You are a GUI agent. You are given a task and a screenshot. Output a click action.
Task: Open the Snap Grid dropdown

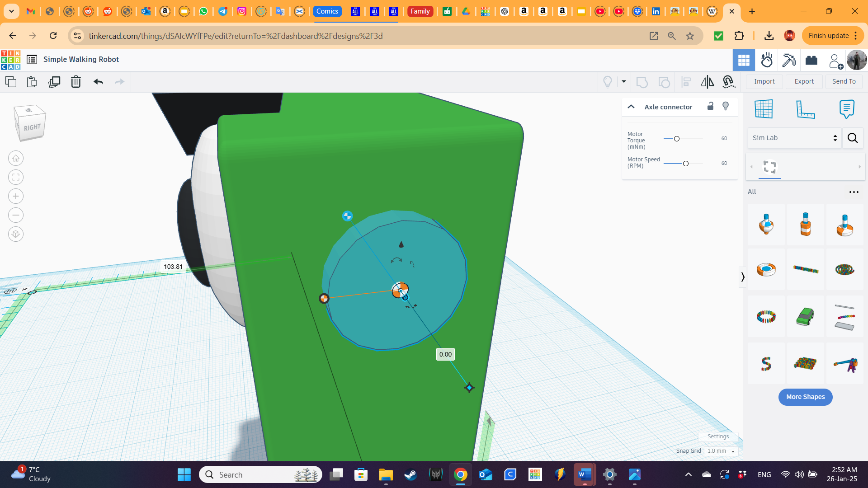721,450
